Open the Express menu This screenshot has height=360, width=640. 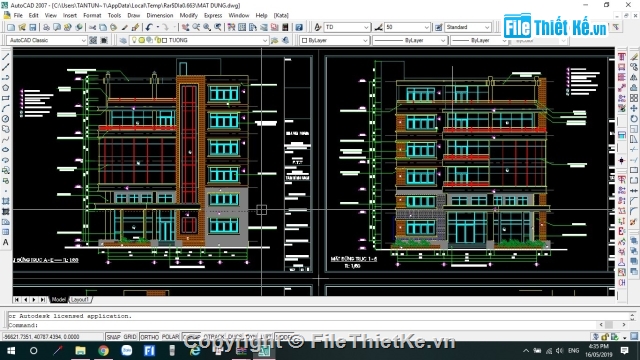point(213,15)
